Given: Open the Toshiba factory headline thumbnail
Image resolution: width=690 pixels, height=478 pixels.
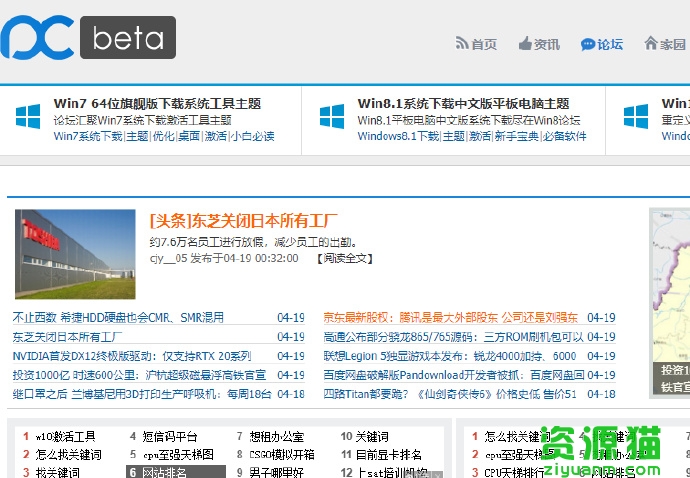Looking at the screenshot, I should pyautogui.click(x=75, y=254).
